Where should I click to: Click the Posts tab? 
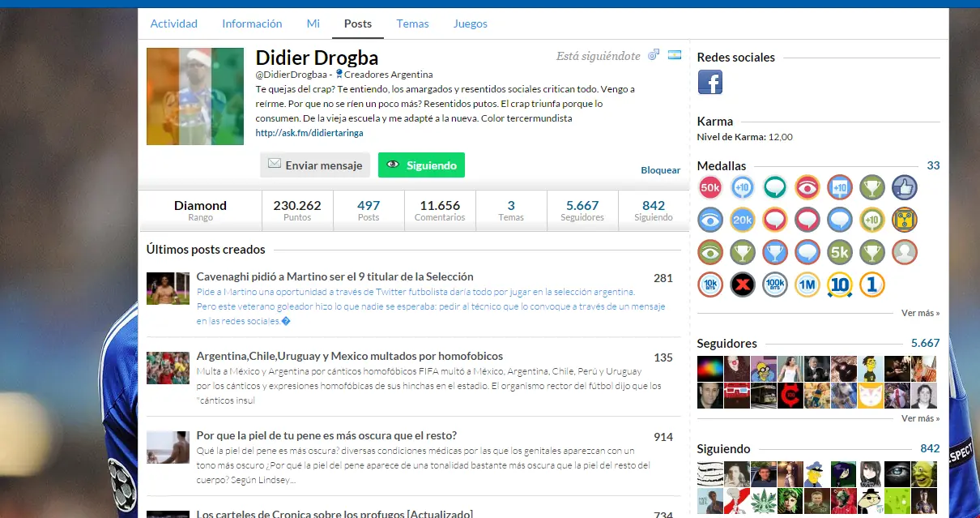coord(358,24)
